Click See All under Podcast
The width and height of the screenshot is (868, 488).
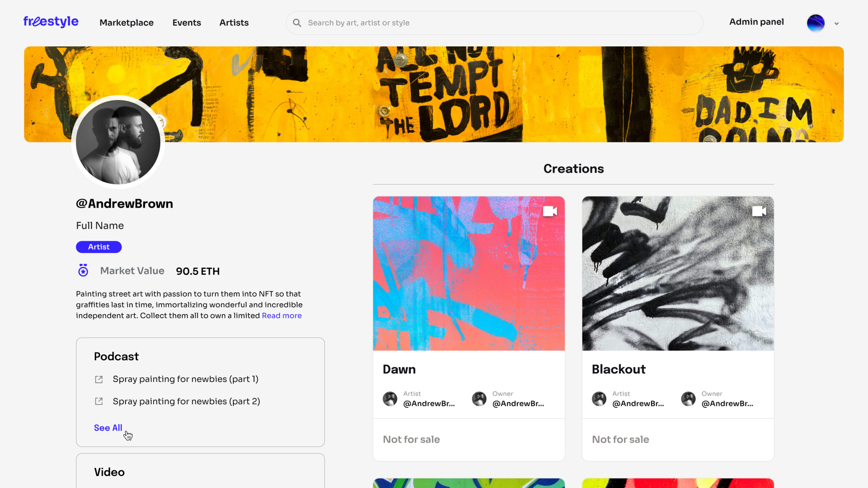[108, 428]
